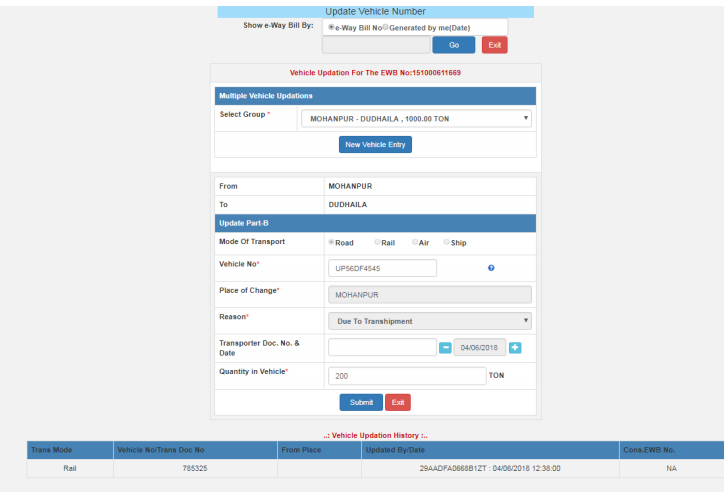Select Road as mode of transport
This screenshot has height=492, width=724.
332,242
